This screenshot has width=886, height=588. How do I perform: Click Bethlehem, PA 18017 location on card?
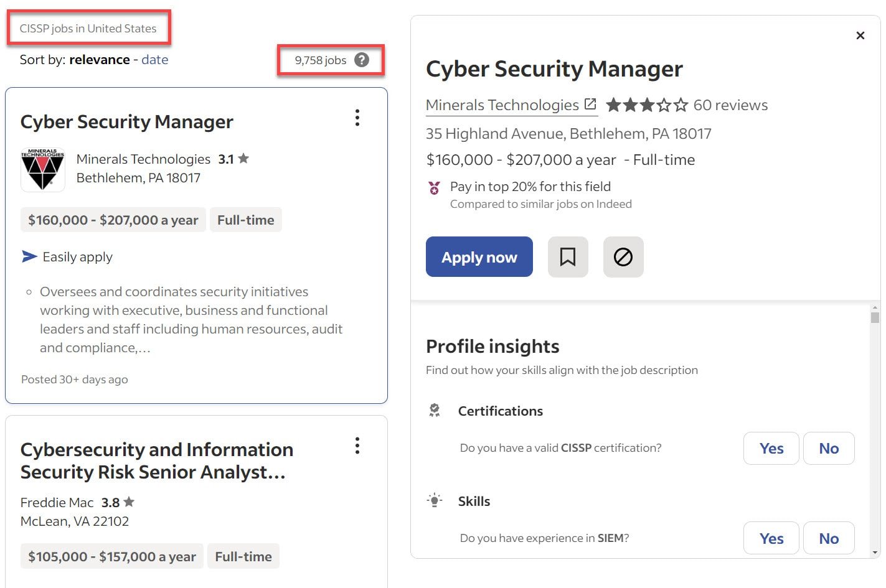pos(138,178)
